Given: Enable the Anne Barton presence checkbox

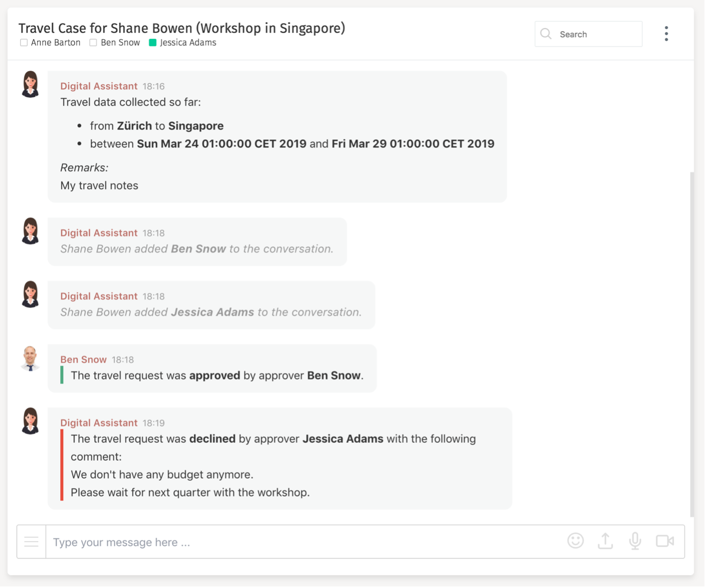Looking at the screenshot, I should [23, 43].
